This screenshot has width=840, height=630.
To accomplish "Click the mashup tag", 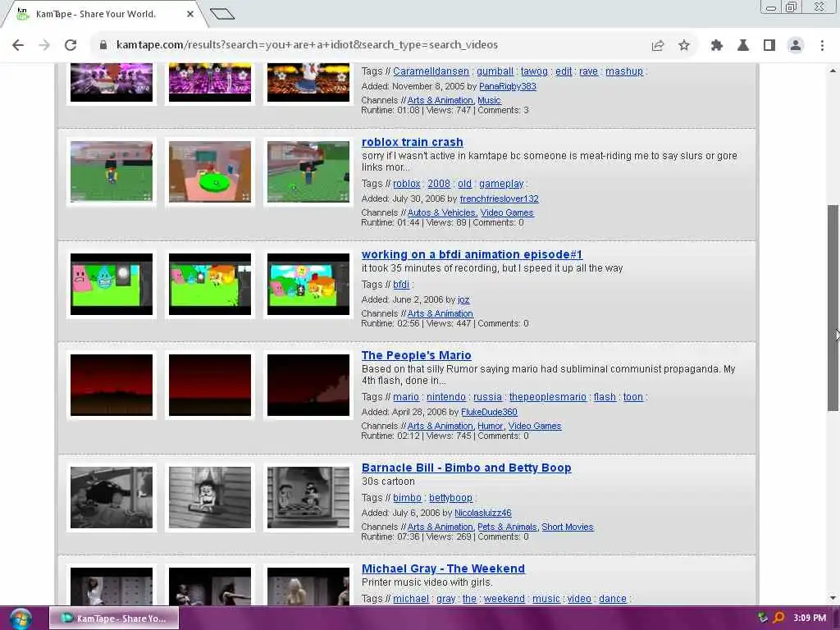I will coord(623,71).
